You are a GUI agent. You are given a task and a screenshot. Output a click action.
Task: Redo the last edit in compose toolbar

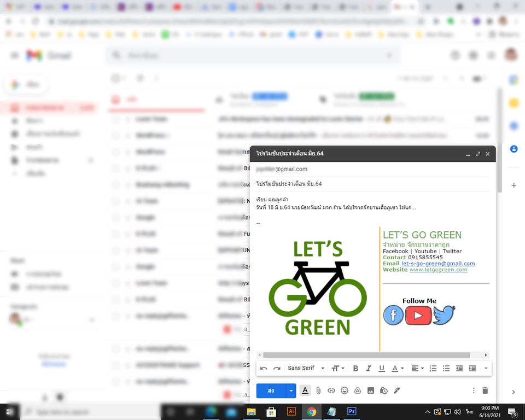click(x=277, y=369)
